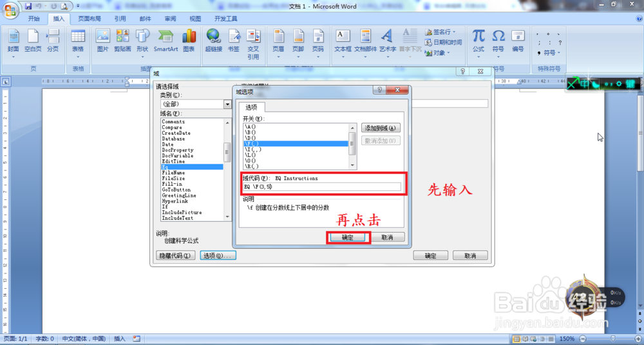Viewport: 644px width, 345px height.
Task: Select Hyperlink in field names list
Action: [x=192, y=201]
